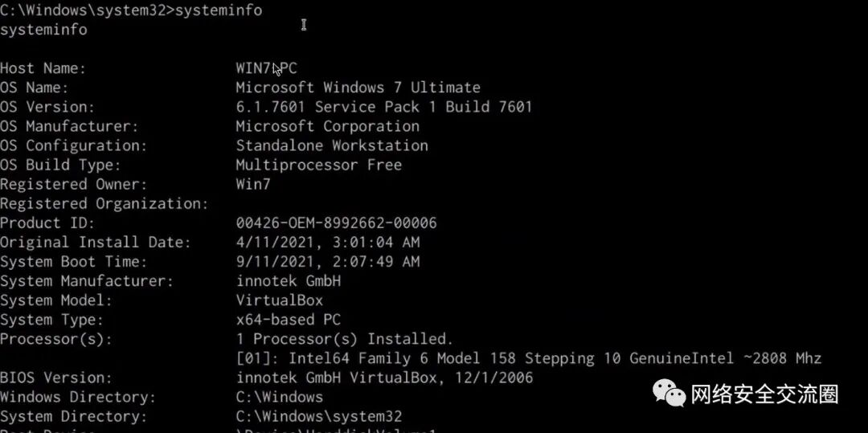
Task: Click the innotek GmbH system manufacturer value
Action: tap(288, 281)
